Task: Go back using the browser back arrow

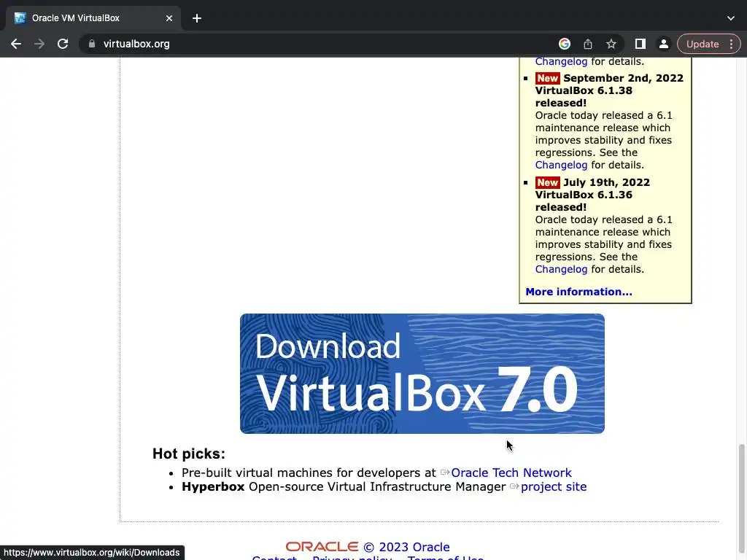Action: click(16, 44)
